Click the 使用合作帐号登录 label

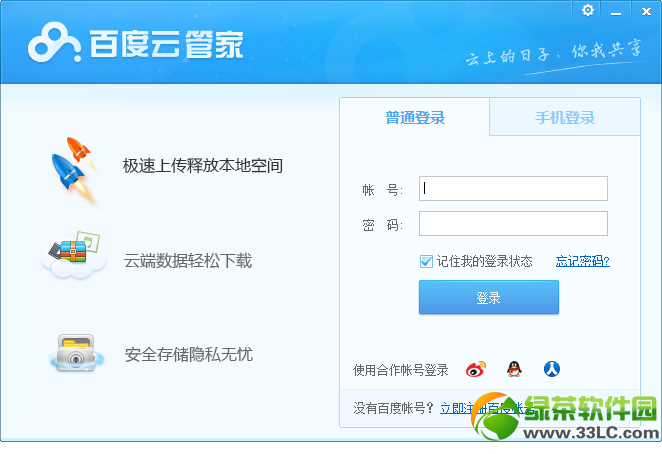(x=400, y=370)
